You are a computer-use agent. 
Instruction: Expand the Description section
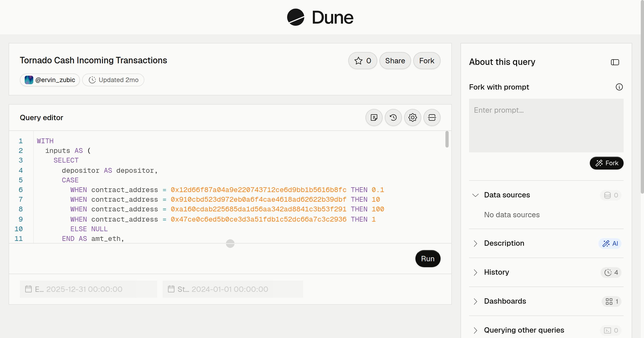[475, 243]
